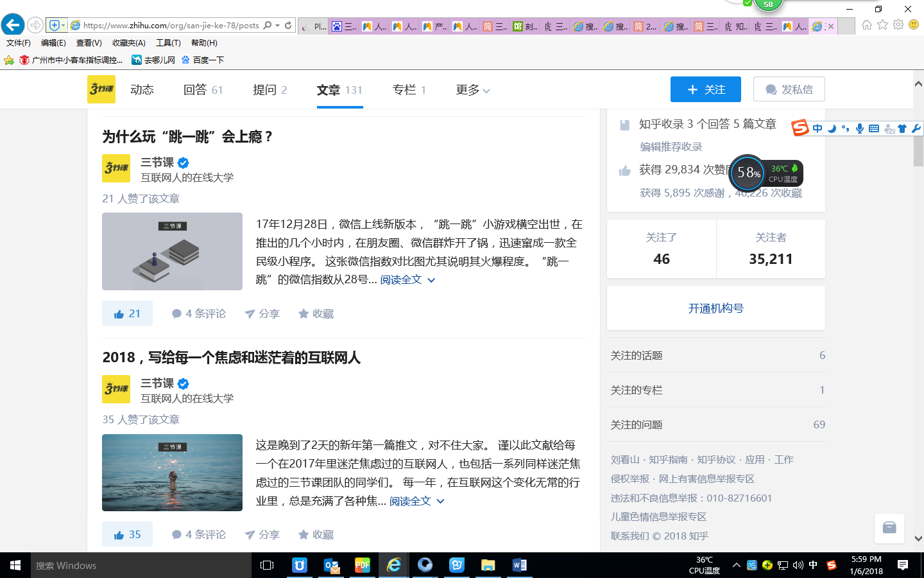Viewport: 924px width, 578px height.
Task: Bookmark 2018 article with 收藏 star
Action: click(x=316, y=534)
